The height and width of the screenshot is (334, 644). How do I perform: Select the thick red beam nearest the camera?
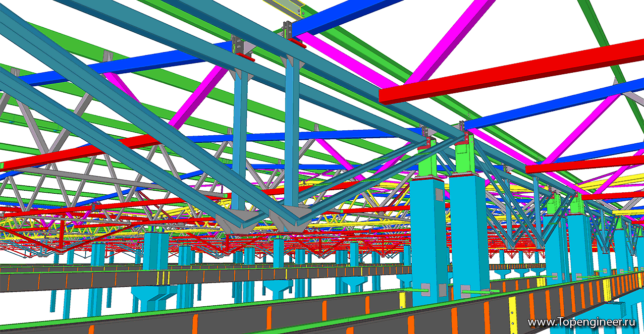click(x=511, y=72)
